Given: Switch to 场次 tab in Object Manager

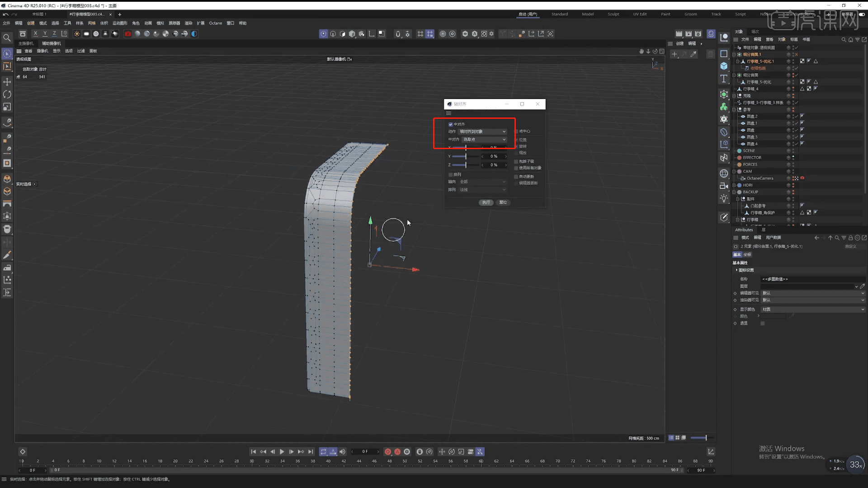Looking at the screenshot, I should point(755,32).
